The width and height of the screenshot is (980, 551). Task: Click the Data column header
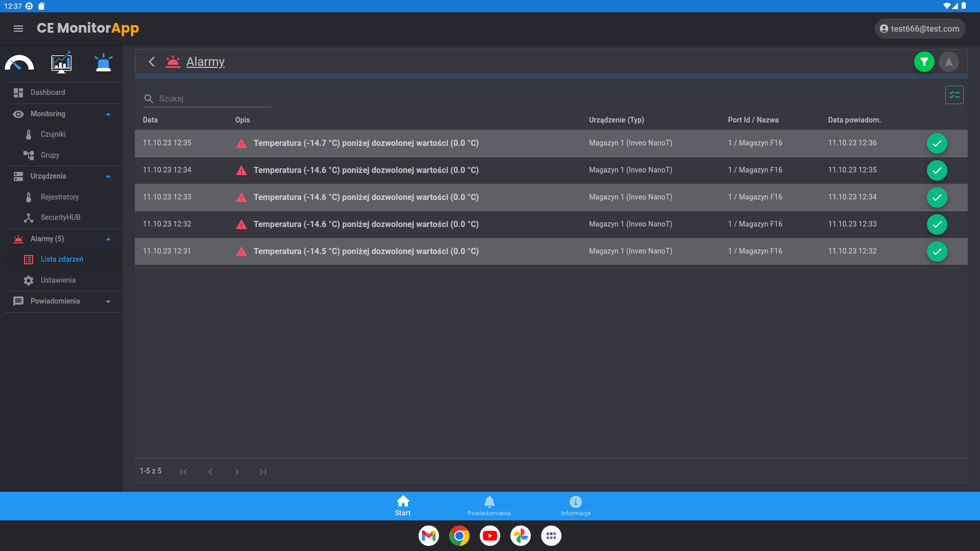(x=150, y=120)
